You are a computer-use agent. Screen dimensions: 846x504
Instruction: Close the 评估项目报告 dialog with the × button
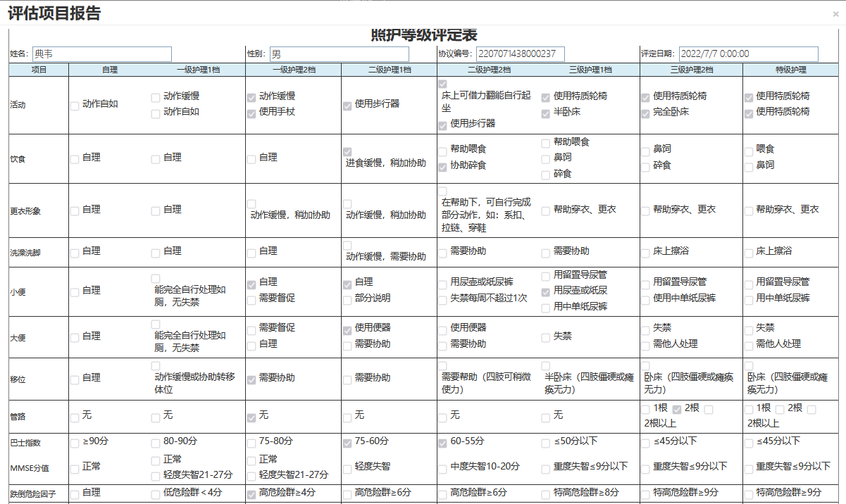[x=835, y=13]
